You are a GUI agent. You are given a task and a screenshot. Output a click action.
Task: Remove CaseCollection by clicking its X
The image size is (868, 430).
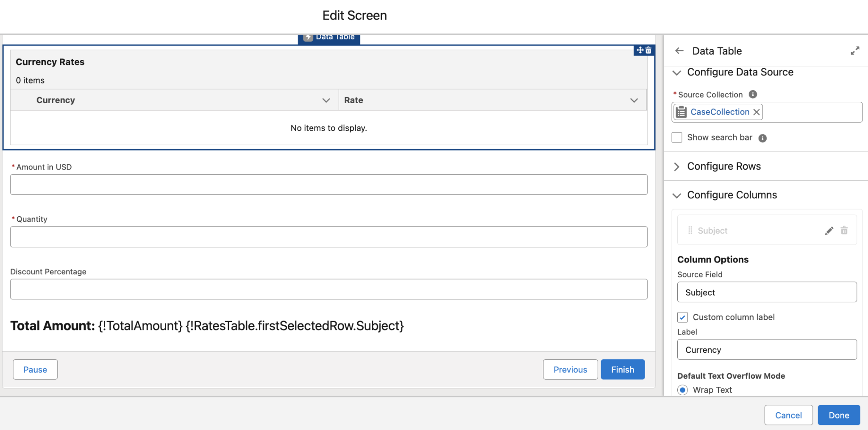point(757,112)
